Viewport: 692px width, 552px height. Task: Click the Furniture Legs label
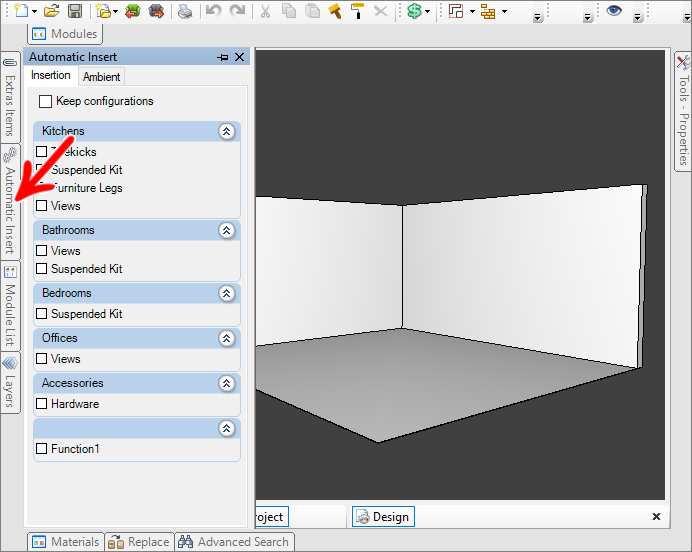87,188
